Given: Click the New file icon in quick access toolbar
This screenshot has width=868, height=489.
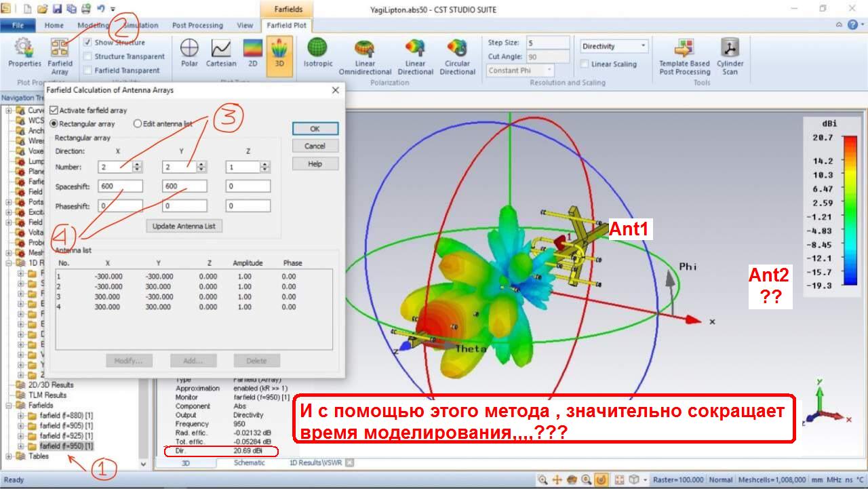Looking at the screenshot, I should point(28,9).
